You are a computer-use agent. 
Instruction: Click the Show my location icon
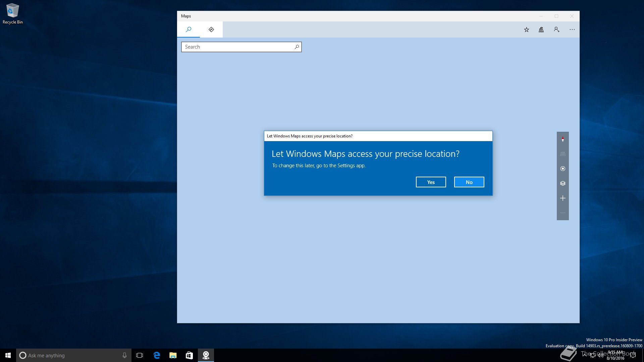pos(563,169)
